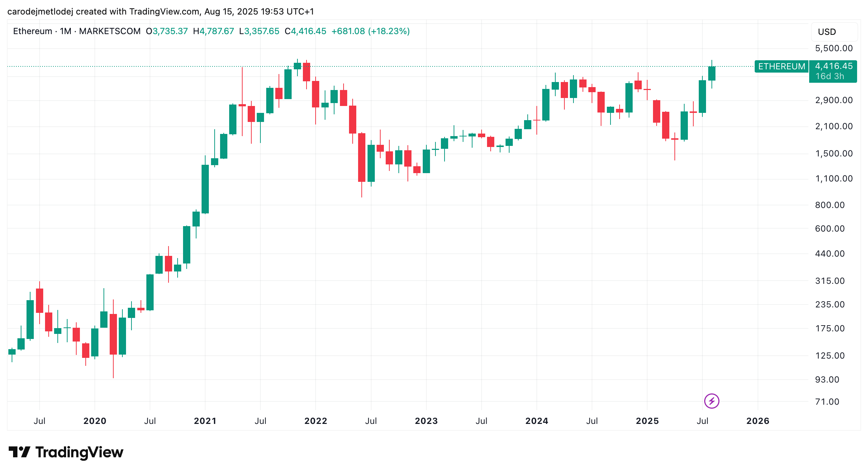Select the Ethereum symbol title in legend
Viewport: 868px width, 474px height.
tap(33, 31)
